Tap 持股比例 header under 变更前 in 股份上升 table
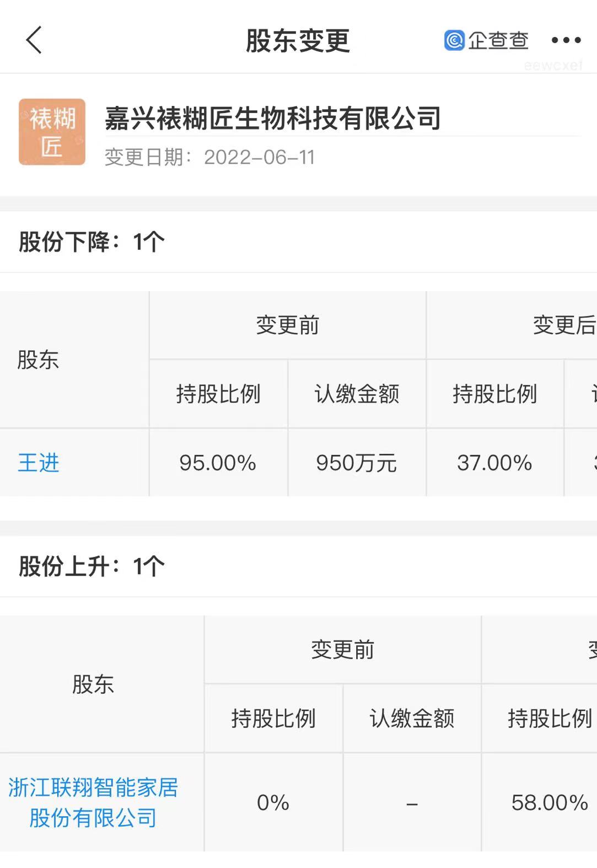Image resolution: width=597 pixels, height=868 pixels. (x=273, y=719)
